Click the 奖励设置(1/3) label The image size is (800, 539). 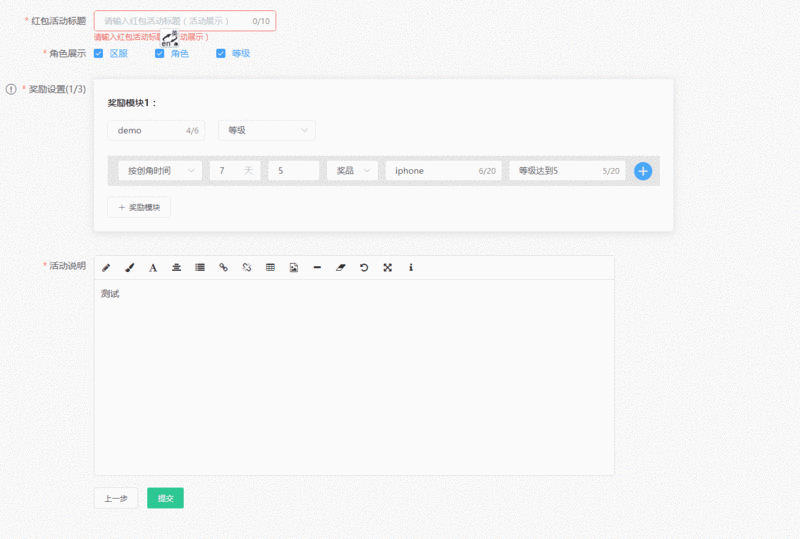coord(57,89)
